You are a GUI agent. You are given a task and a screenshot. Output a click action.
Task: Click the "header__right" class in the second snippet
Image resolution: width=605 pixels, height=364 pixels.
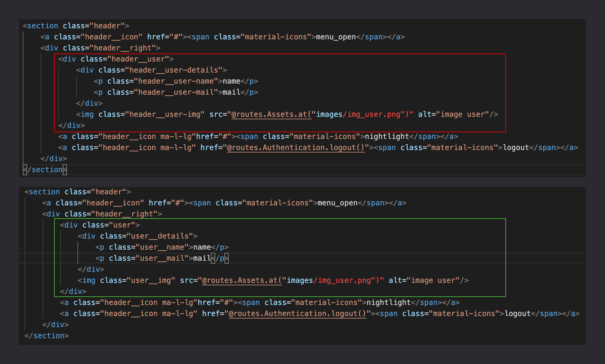click(x=124, y=214)
